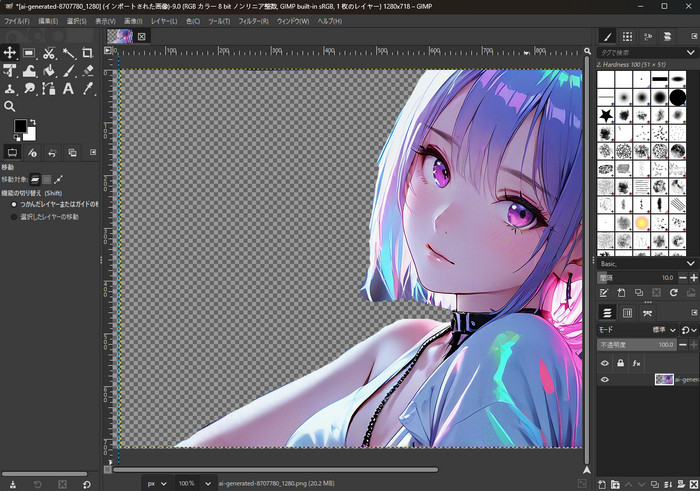
Task: Select the Scissors Select tool
Action: click(x=49, y=53)
